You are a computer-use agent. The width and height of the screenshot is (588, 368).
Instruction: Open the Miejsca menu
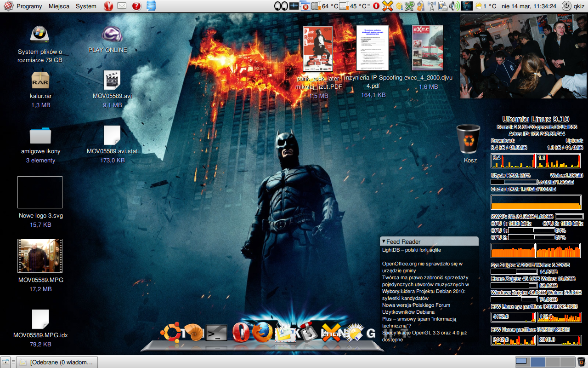(x=59, y=6)
